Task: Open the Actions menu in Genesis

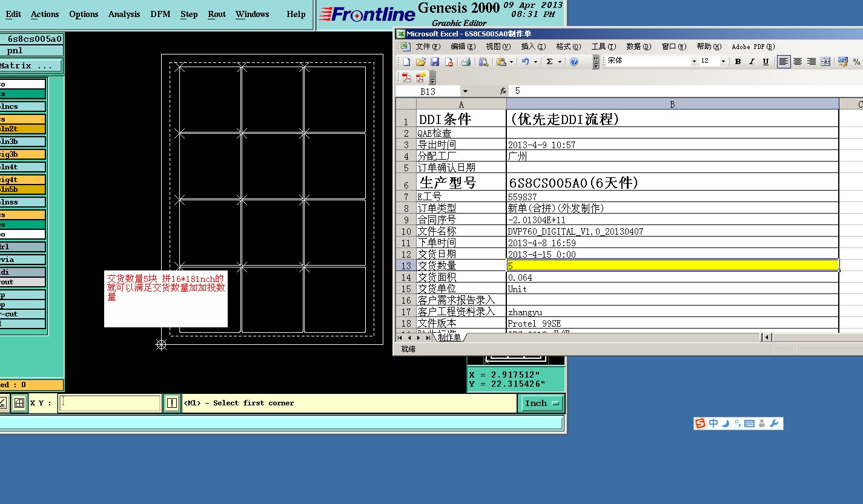Action: [x=45, y=14]
